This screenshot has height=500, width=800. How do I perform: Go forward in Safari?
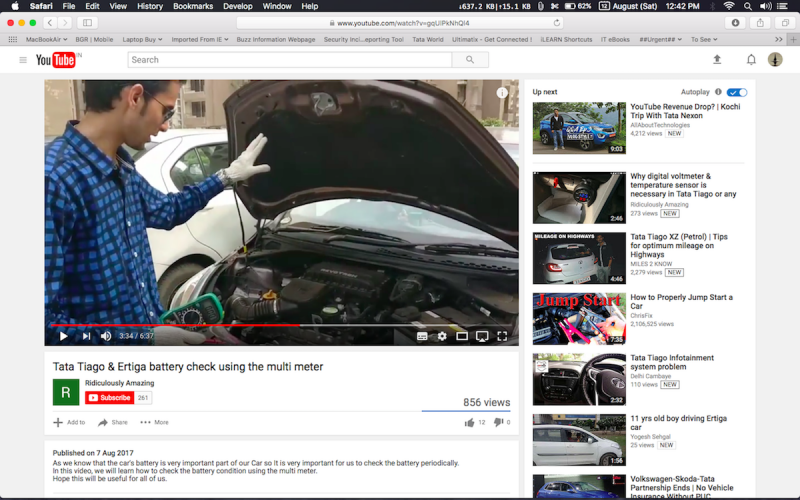65,22
